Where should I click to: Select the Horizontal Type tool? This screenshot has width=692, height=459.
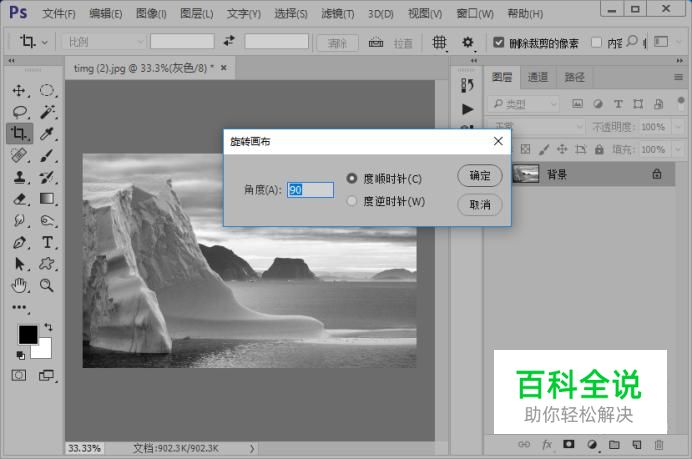tap(47, 242)
